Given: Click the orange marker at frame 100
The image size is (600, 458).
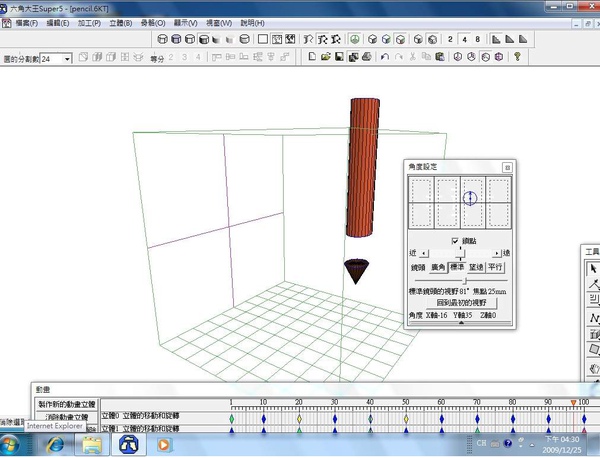Looking at the screenshot, I should (574, 403).
